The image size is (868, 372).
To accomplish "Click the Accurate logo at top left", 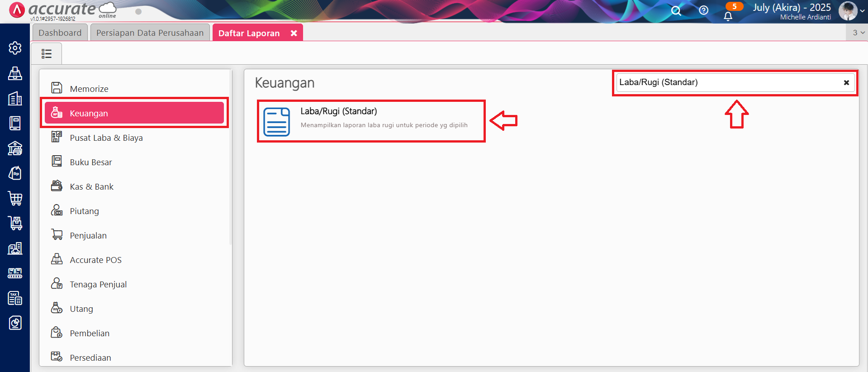I will [x=62, y=10].
